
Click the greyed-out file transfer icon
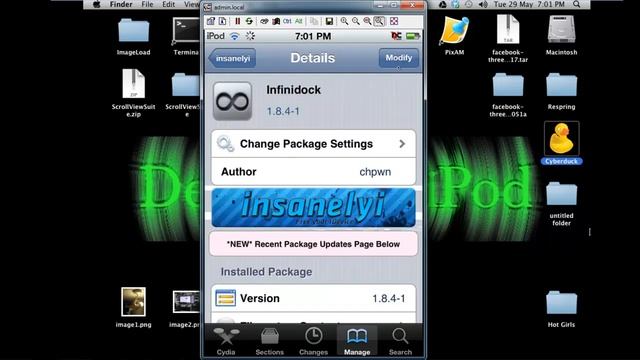coord(313,21)
